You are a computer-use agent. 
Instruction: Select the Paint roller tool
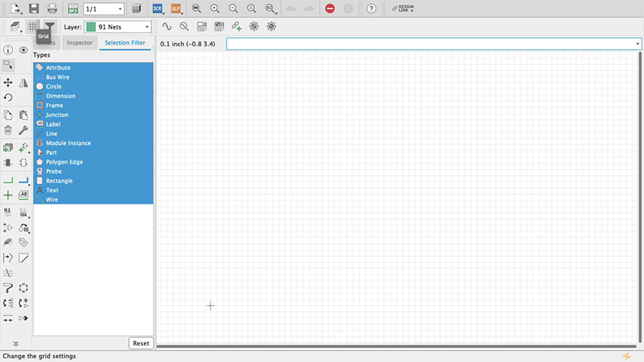8,288
